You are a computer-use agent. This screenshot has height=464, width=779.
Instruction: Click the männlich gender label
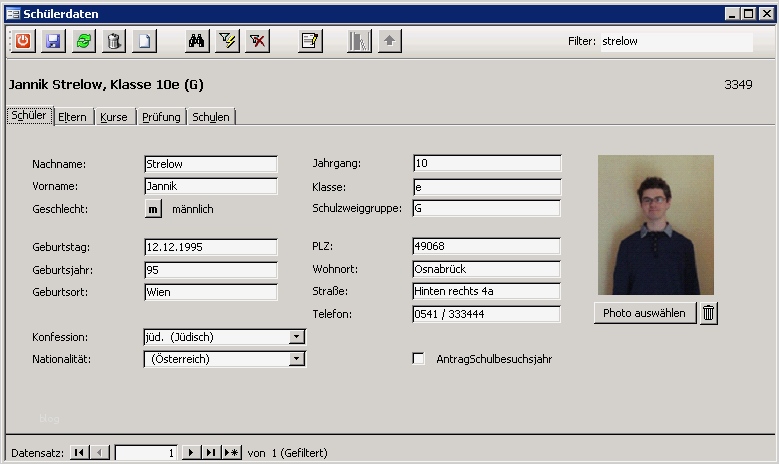point(193,209)
